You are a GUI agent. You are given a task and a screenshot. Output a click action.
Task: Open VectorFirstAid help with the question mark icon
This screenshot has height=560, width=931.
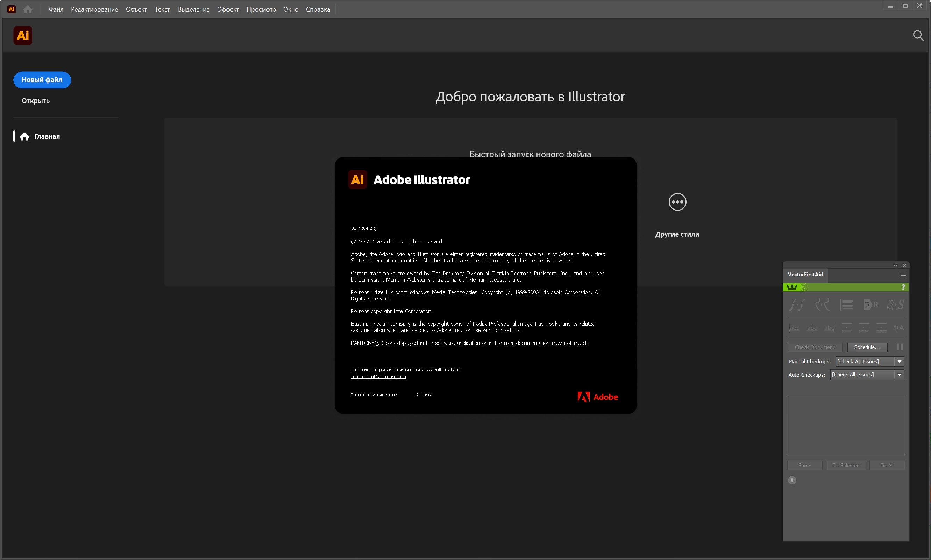[903, 287]
